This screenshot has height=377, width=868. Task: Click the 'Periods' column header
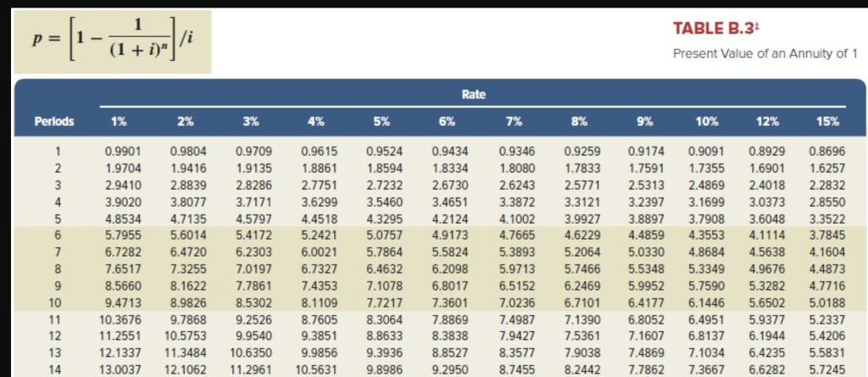(x=54, y=121)
